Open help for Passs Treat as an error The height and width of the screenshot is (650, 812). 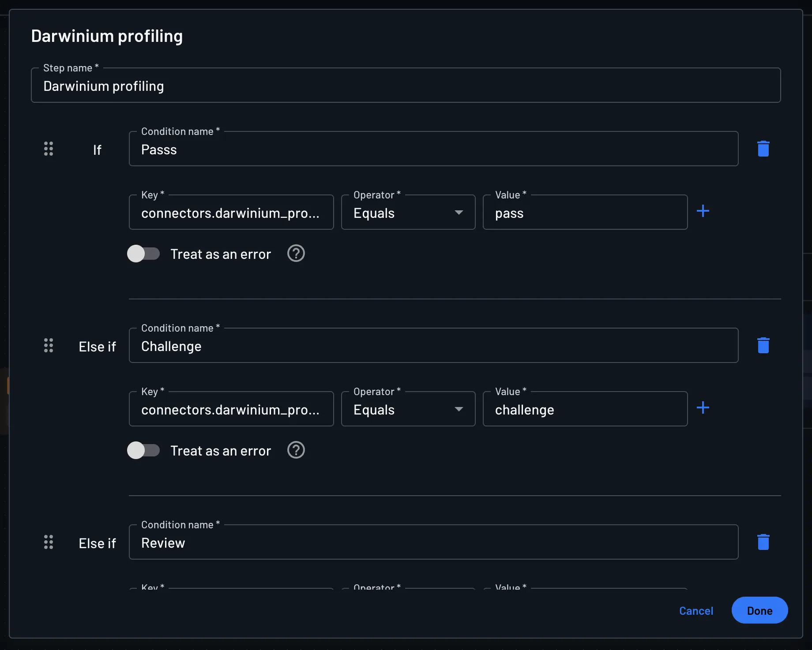click(x=296, y=254)
